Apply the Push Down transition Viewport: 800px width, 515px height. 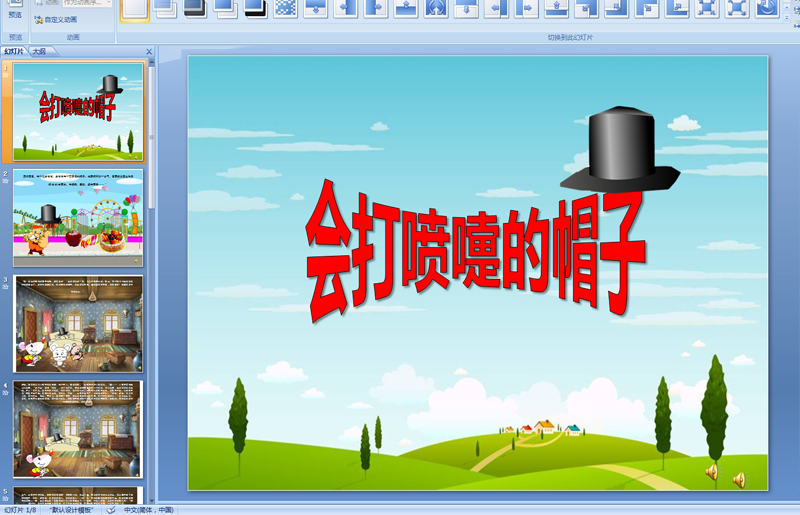tap(466, 8)
